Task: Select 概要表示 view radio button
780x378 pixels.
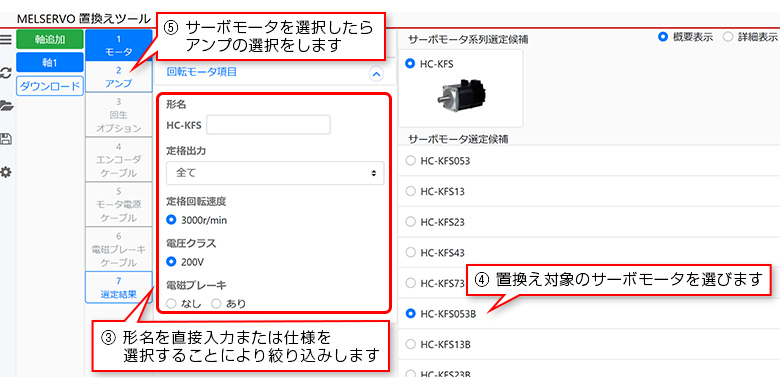Action: (663, 37)
